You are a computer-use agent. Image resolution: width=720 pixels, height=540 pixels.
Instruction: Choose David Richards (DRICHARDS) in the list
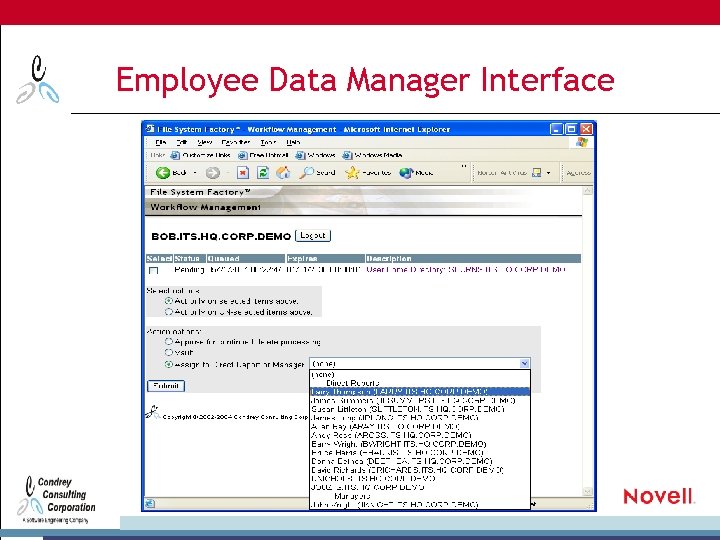click(x=420, y=470)
